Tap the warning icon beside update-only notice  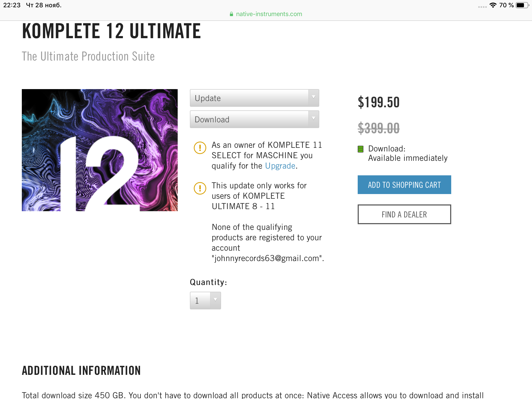200,188
